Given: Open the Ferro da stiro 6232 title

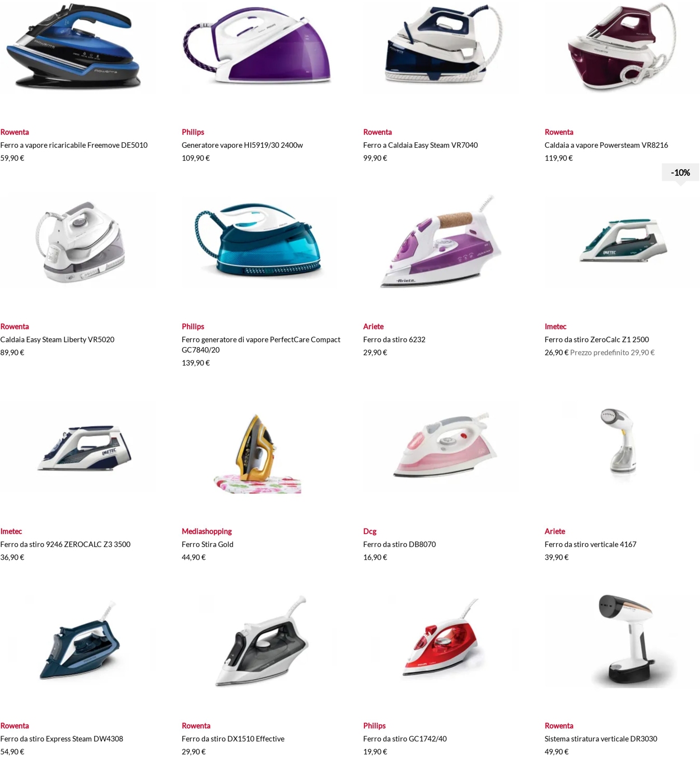Looking at the screenshot, I should (x=394, y=339).
